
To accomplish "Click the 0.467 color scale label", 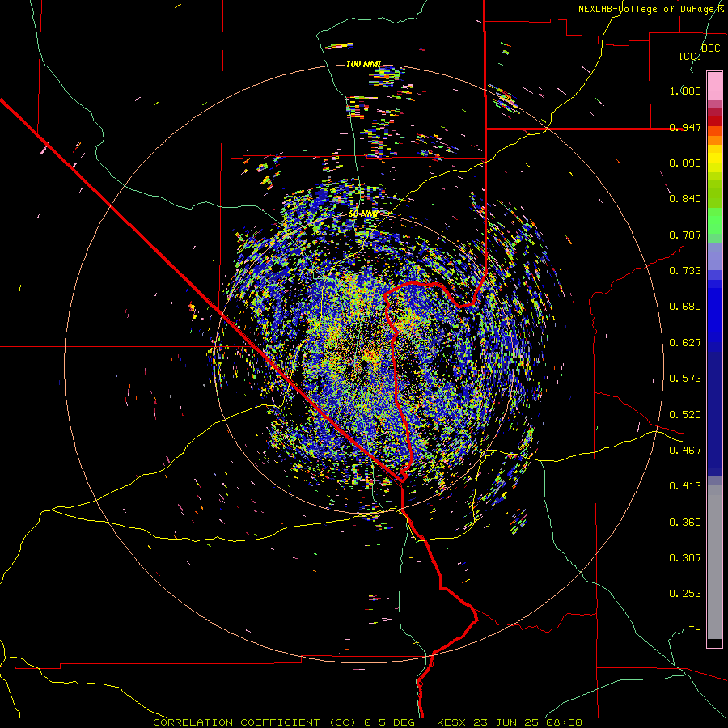I will pos(685,451).
